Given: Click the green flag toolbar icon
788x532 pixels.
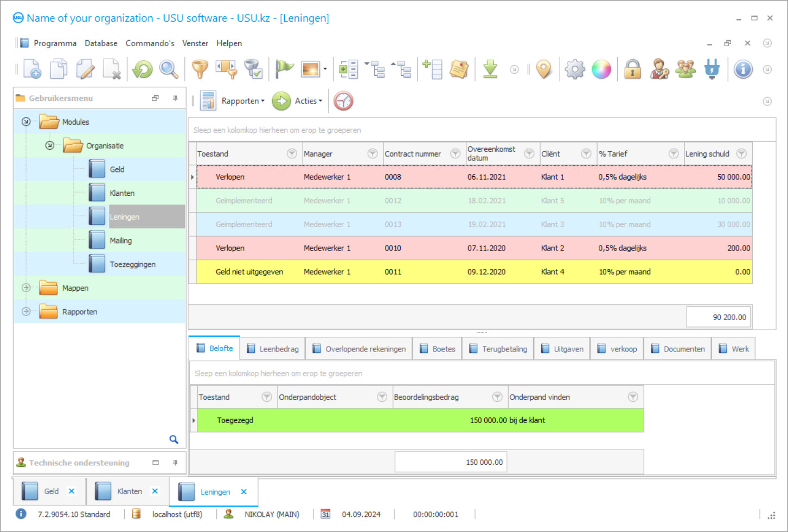Looking at the screenshot, I should 284,69.
